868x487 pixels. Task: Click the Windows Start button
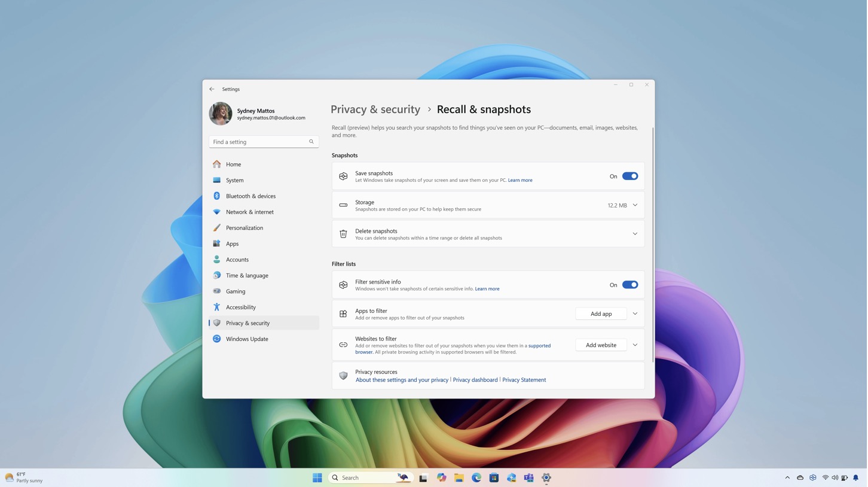(x=317, y=477)
